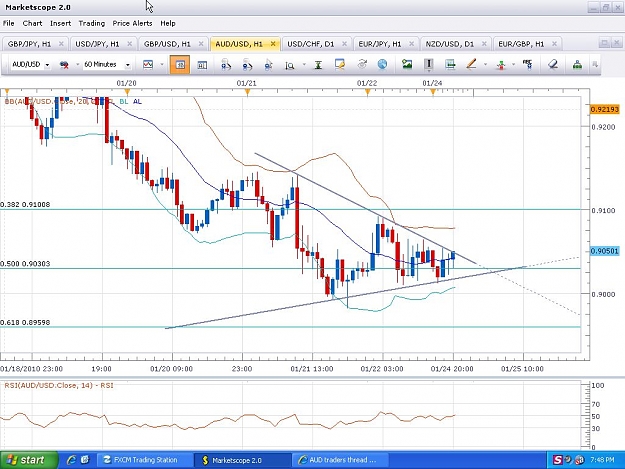The height and width of the screenshot is (469, 625).
Task: Click the 0.92193 orange price label
Action: [605, 109]
